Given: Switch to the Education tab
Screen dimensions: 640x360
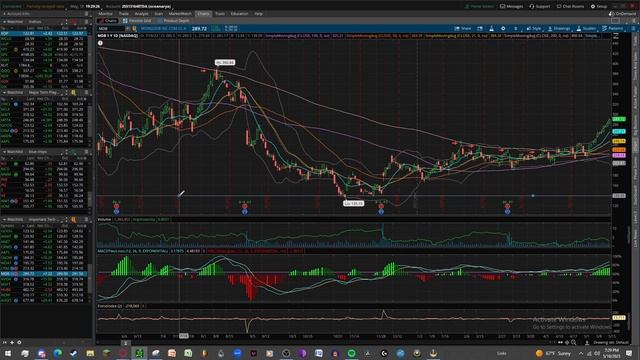Looking at the screenshot, I should click(239, 13).
